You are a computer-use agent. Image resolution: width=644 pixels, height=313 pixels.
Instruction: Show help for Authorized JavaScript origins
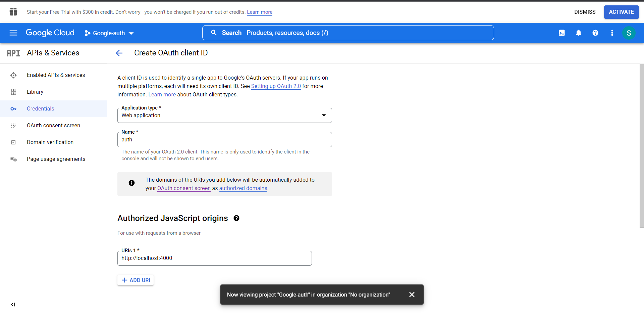point(236,218)
